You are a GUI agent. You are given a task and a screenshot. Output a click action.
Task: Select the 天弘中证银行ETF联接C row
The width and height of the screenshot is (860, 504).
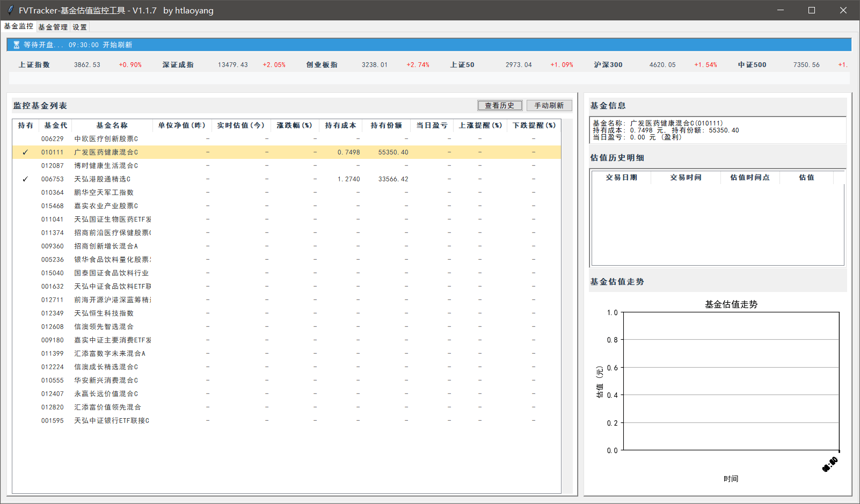(112, 421)
